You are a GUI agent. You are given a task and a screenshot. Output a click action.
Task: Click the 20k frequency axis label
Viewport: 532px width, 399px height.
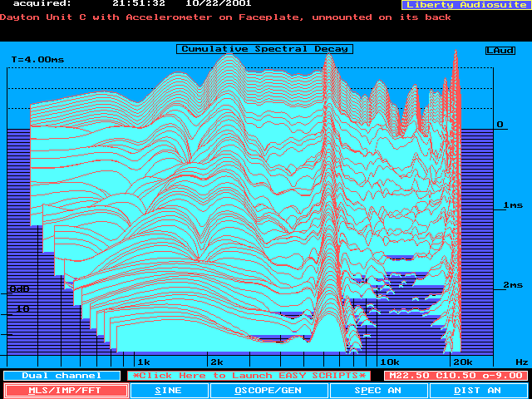(x=461, y=362)
